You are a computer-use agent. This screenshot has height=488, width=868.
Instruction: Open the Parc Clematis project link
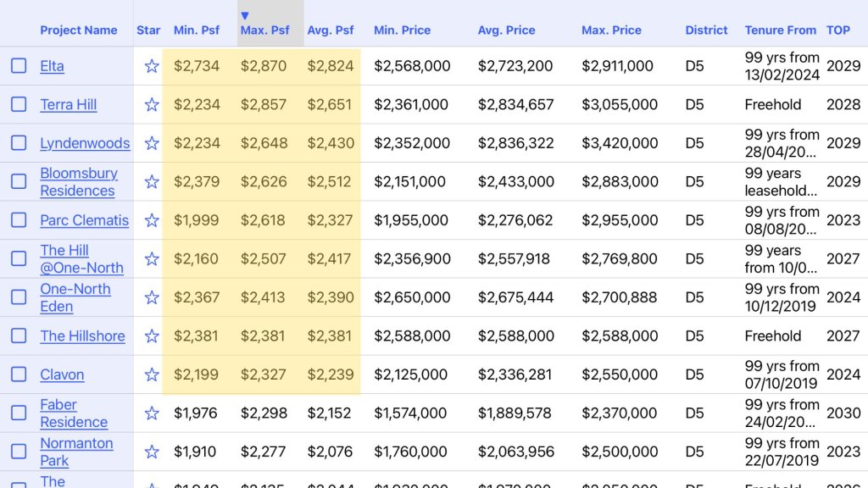(84, 220)
